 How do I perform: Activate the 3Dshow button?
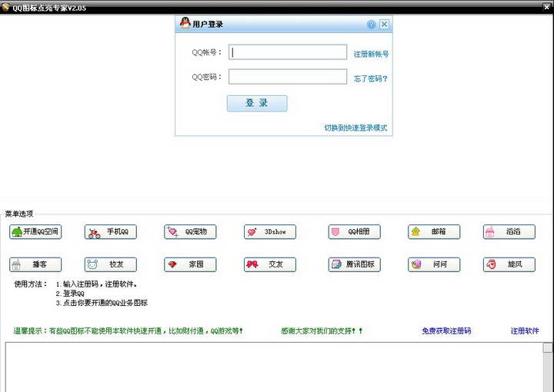click(270, 232)
